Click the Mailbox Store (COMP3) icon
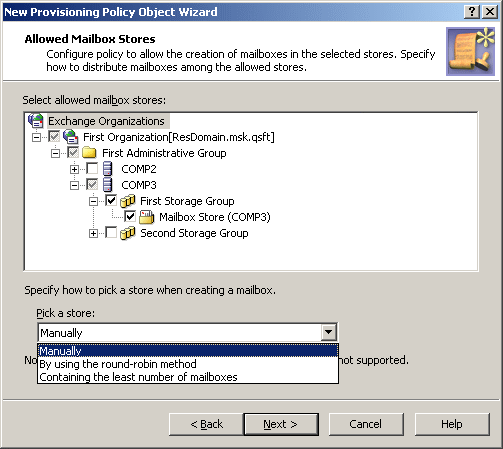The width and height of the screenshot is (503, 449). 146,217
